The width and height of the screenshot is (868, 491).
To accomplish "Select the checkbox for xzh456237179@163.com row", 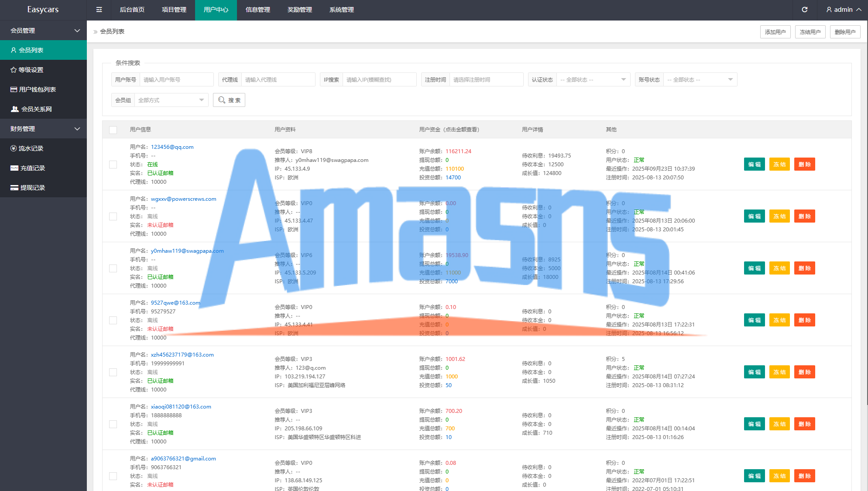I will 113,372.
